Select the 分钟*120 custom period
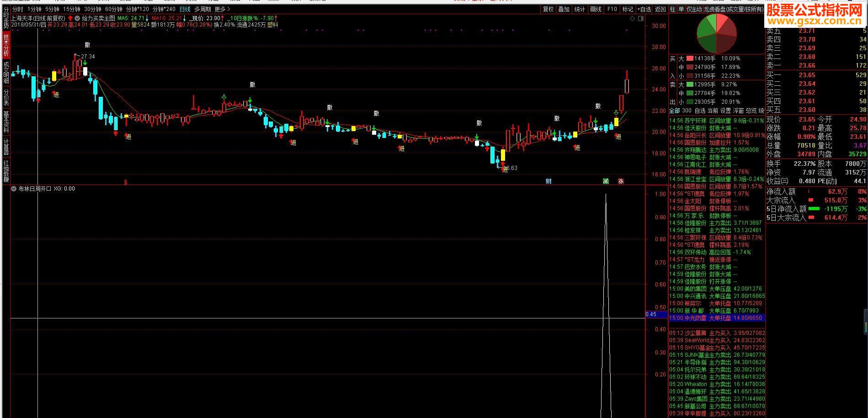Viewport: 868px width, 418px height. [138, 9]
